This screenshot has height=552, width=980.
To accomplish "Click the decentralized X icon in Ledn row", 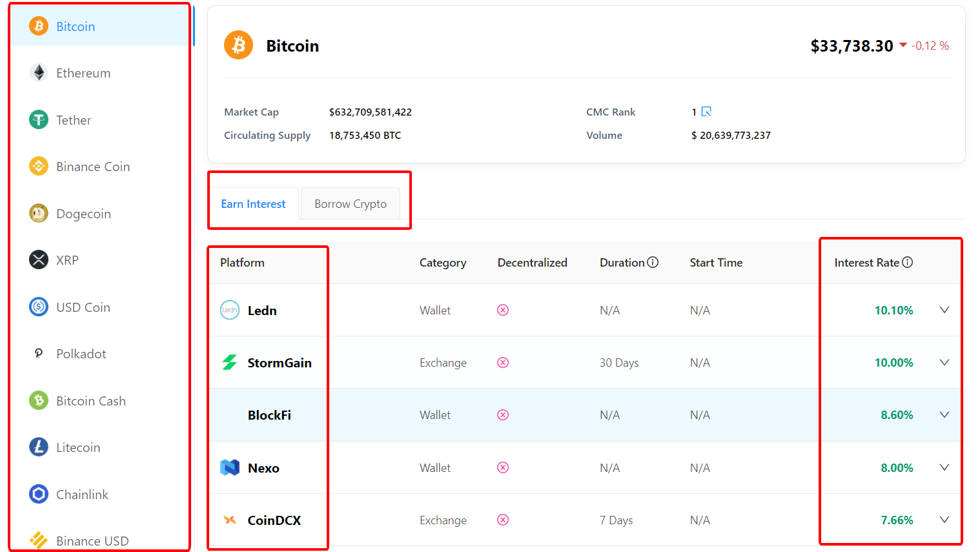I will [x=503, y=310].
